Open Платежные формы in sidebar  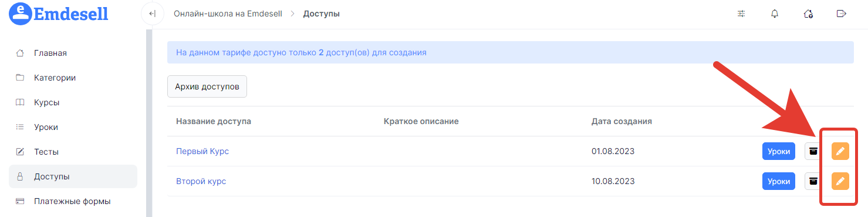(73, 201)
